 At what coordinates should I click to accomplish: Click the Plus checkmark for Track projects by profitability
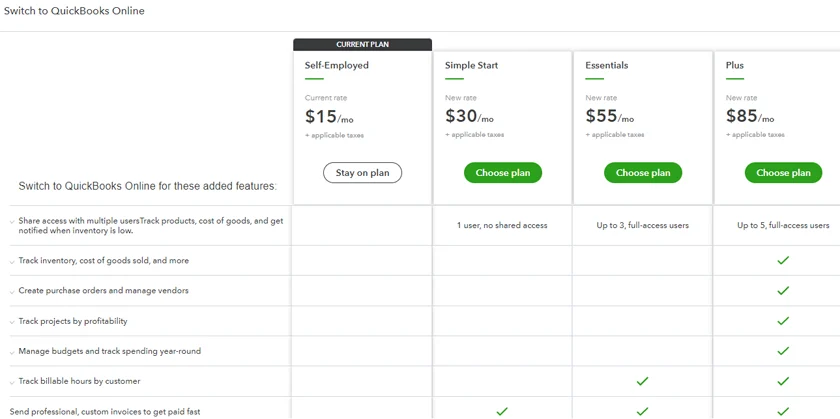pyautogui.click(x=783, y=321)
